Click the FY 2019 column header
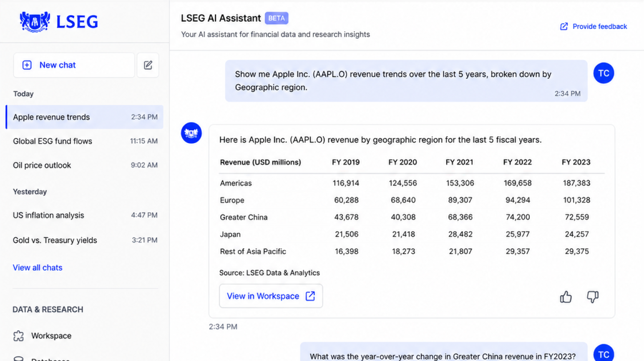This screenshot has width=644, height=361. pos(346,163)
